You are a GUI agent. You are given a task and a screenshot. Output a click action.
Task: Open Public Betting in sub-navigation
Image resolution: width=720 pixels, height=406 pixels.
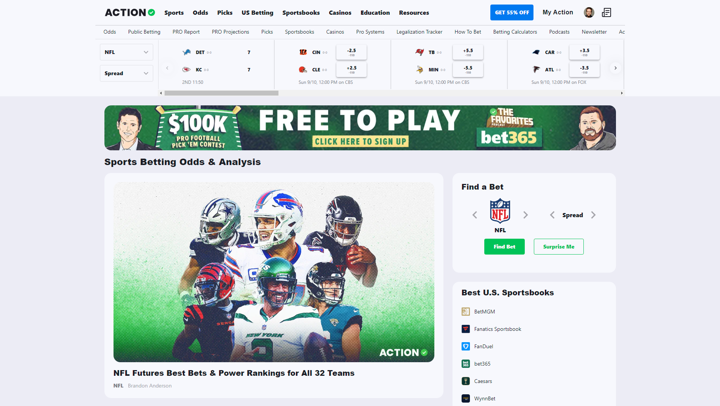[x=144, y=32]
